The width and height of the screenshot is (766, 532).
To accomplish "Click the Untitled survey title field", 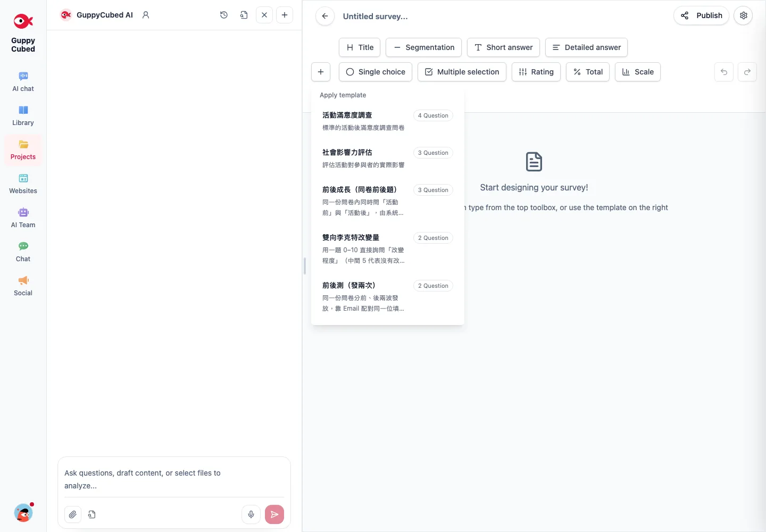I will [x=376, y=16].
